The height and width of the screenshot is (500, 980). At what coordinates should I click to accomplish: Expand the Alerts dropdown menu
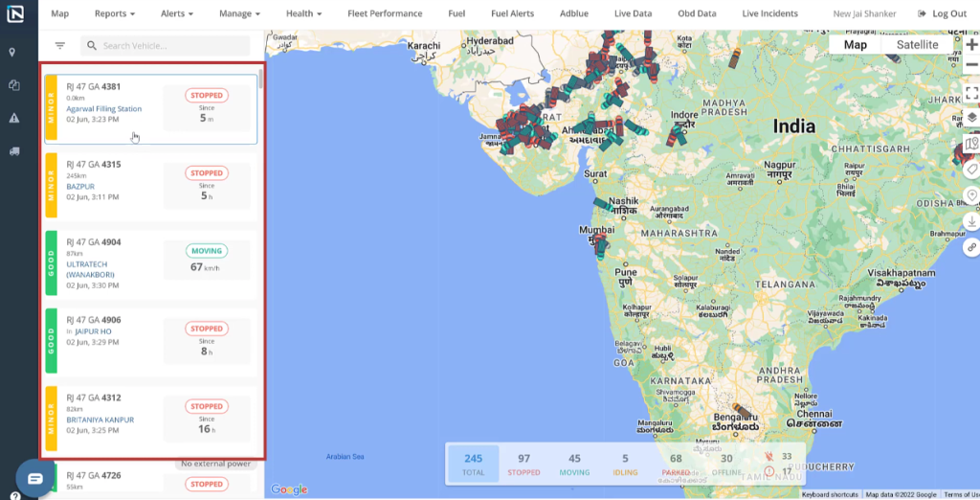(x=177, y=14)
